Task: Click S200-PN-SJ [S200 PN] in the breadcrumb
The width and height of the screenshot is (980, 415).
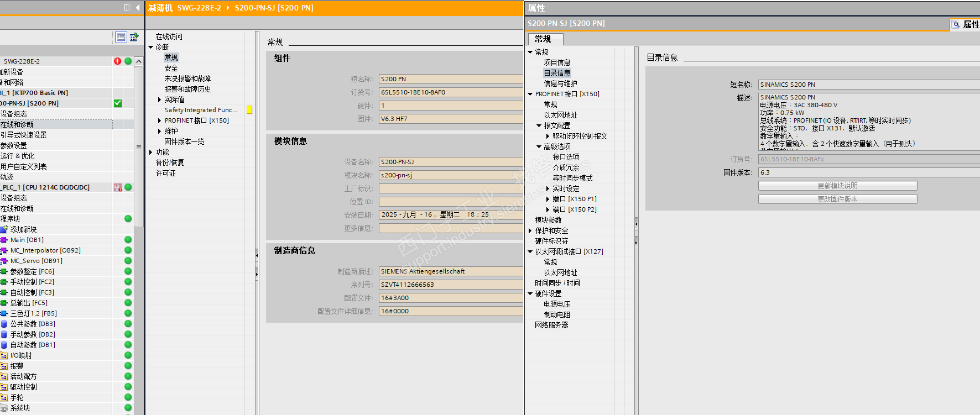Action: 274,8
